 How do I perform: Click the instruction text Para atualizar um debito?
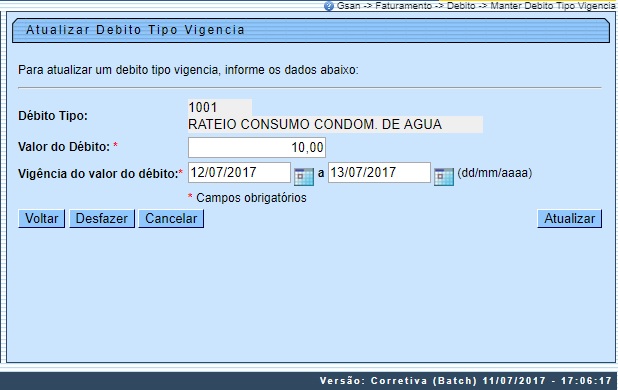[188, 70]
